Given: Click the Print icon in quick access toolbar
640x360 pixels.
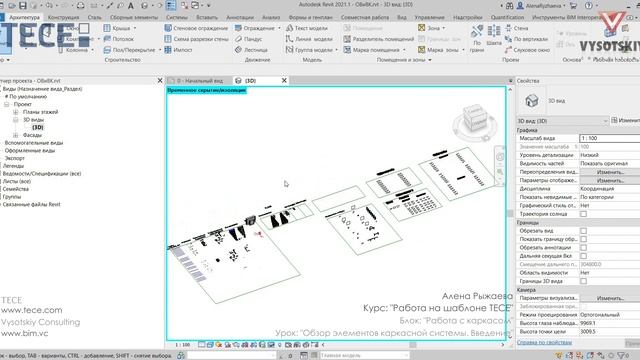Looking at the screenshot, I should tap(81, 6).
